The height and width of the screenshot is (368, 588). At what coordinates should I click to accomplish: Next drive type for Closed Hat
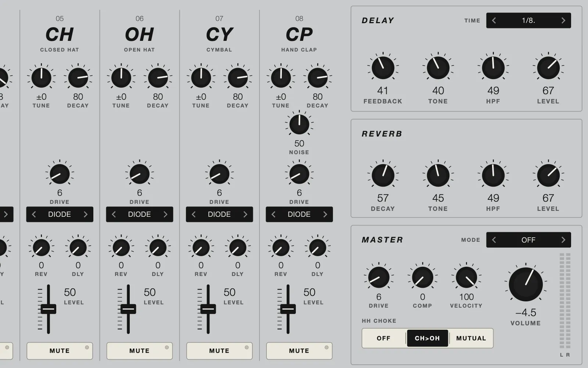point(86,214)
